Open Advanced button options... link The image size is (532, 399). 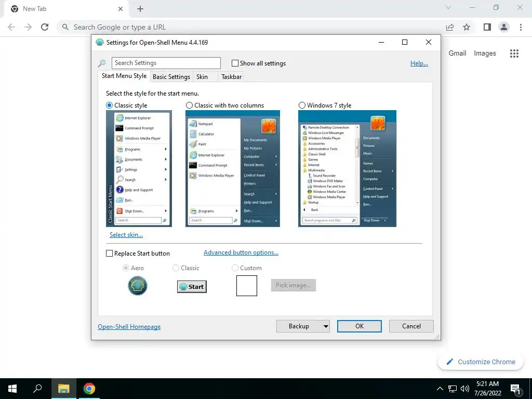(241, 252)
